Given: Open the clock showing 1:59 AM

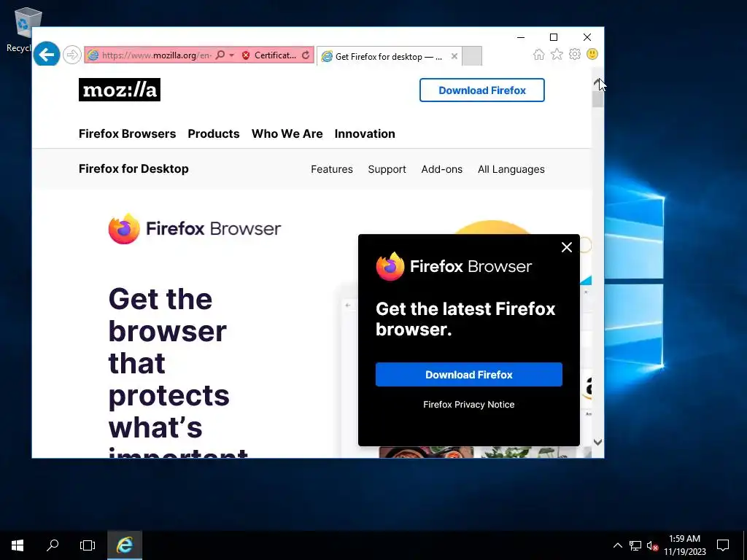Looking at the screenshot, I should coord(684,545).
